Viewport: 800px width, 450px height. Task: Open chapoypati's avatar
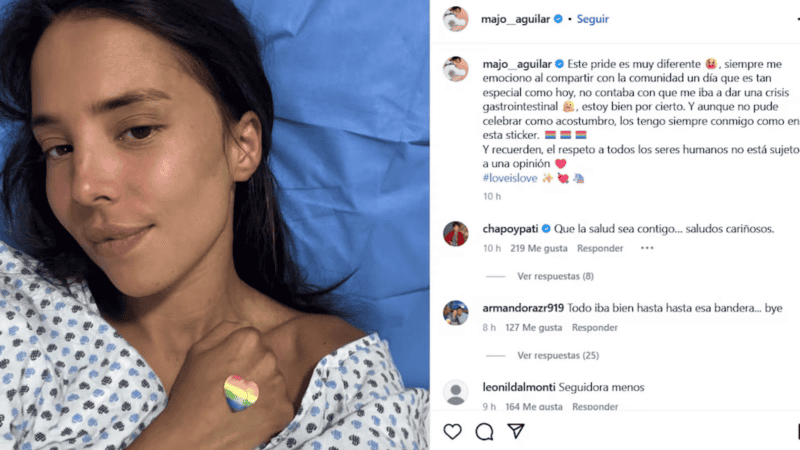(x=455, y=234)
